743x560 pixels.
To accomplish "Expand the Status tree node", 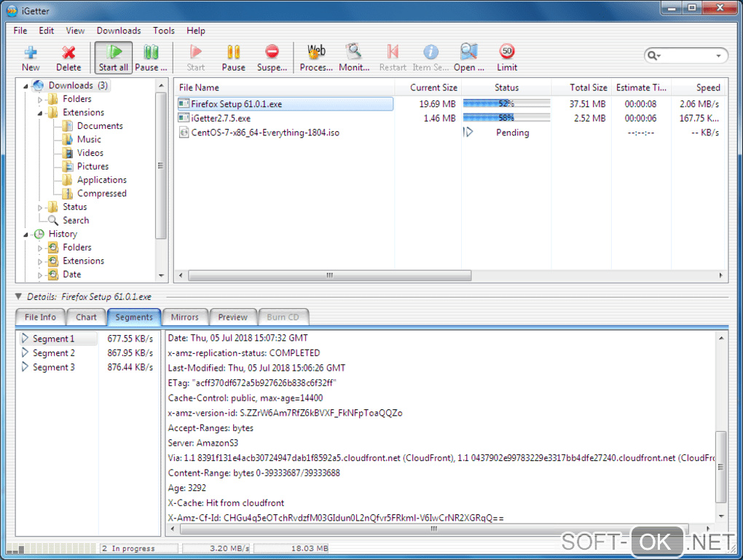I will click(x=40, y=208).
